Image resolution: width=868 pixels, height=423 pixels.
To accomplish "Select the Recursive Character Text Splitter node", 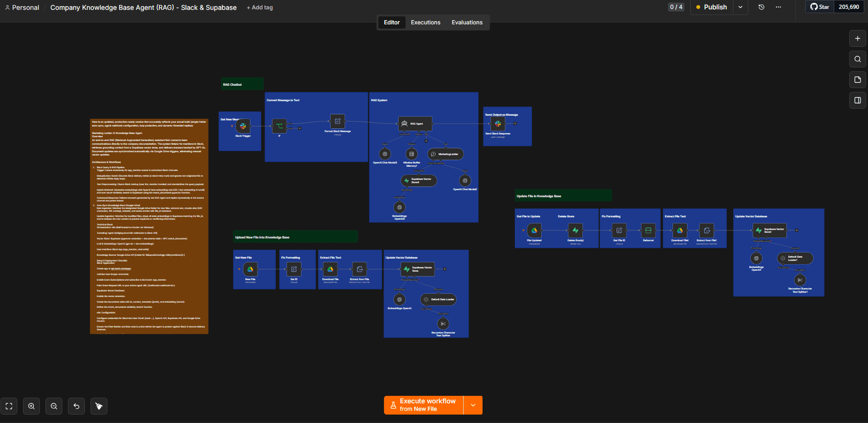I will tap(443, 324).
